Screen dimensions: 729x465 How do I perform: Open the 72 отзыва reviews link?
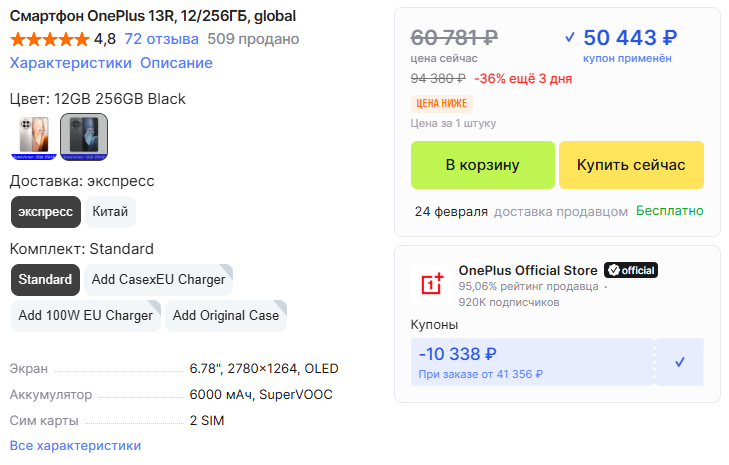point(161,39)
